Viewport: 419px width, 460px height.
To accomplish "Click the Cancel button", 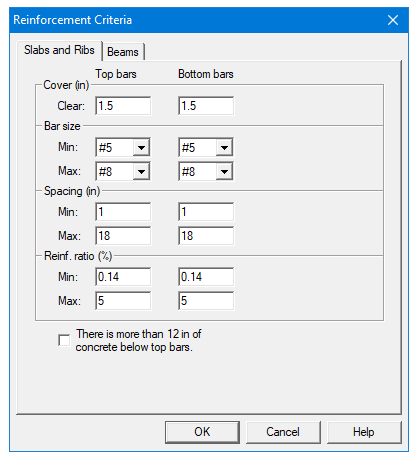I will point(283,432).
